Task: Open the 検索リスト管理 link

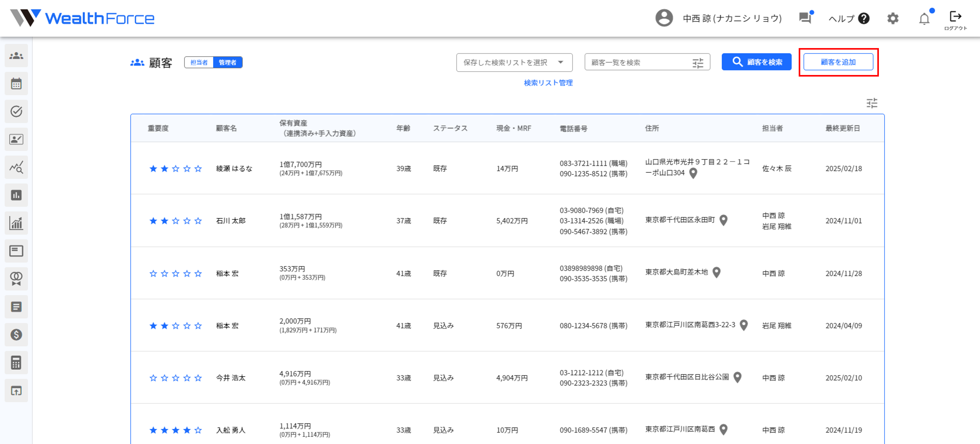Action: click(548, 83)
